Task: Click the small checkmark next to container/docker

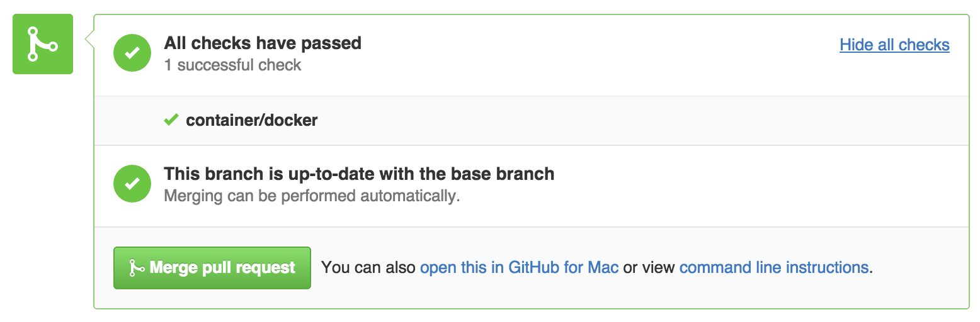Action: click(x=171, y=119)
